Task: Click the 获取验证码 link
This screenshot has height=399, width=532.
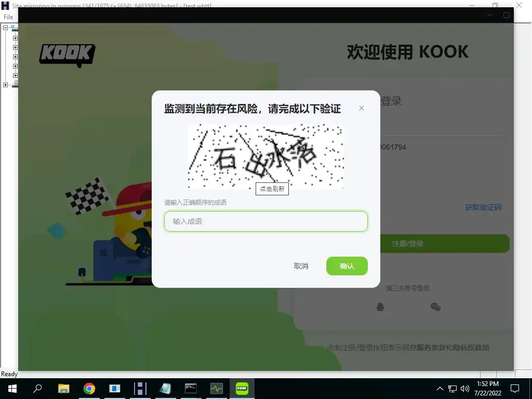Action: pos(483,207)
